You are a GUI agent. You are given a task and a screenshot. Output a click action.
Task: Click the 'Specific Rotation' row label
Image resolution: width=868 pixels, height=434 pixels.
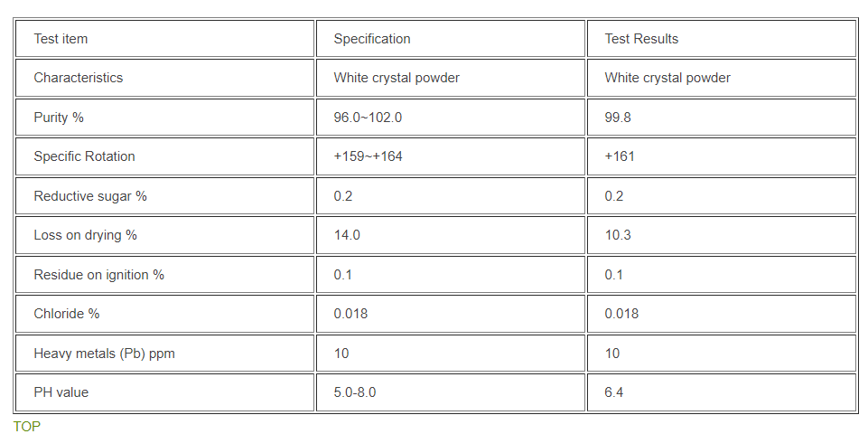(84, 156)
